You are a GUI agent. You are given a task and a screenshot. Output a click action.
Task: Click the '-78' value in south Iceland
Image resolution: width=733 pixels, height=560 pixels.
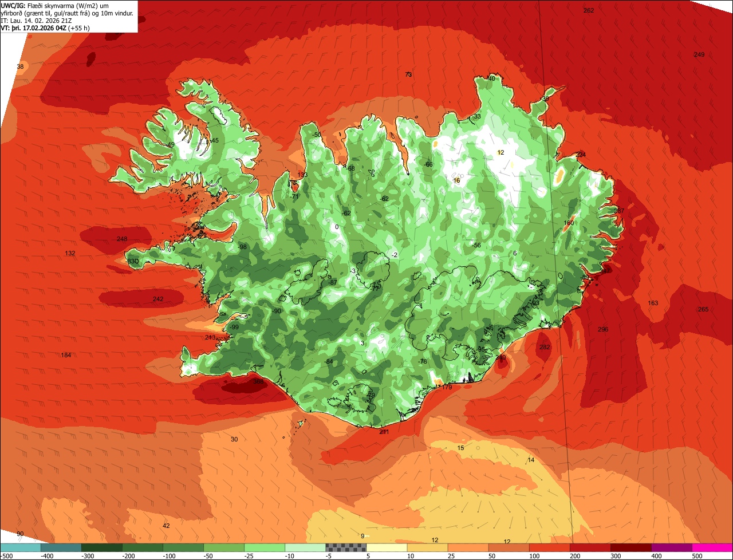coord(423,361)
